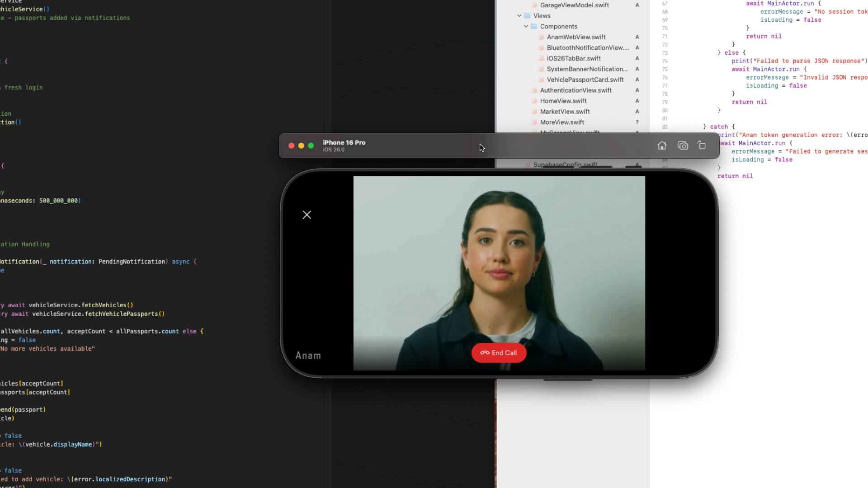
Task: Select iOS26TabBar.swift in navigator
Action: 573,58
